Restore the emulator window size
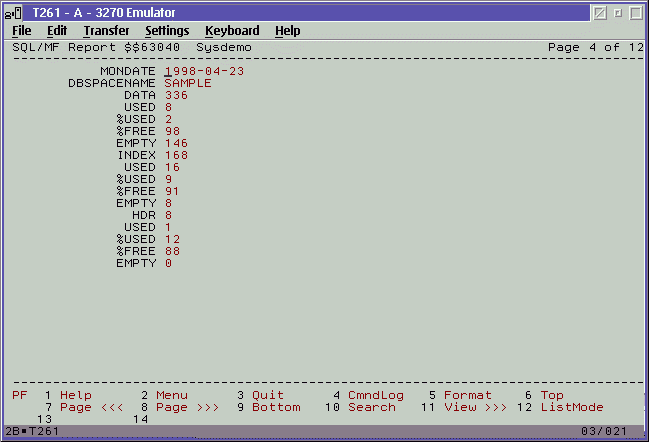 click(618, 13)
